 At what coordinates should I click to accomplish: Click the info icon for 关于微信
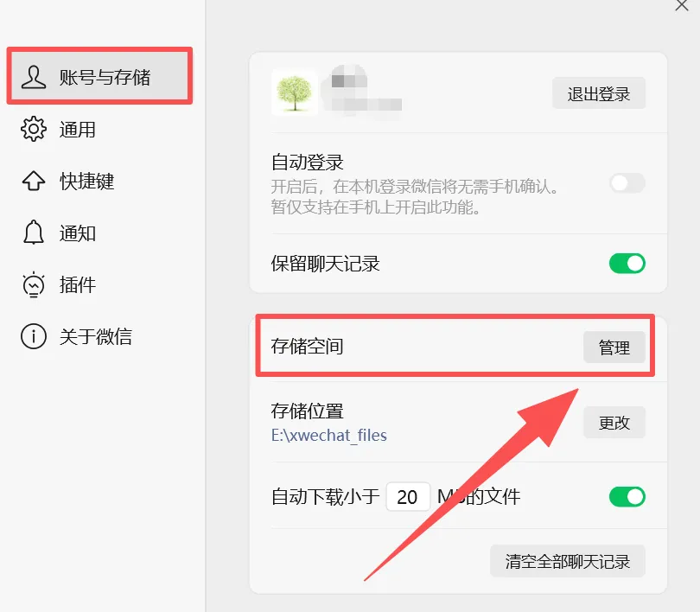34,336
